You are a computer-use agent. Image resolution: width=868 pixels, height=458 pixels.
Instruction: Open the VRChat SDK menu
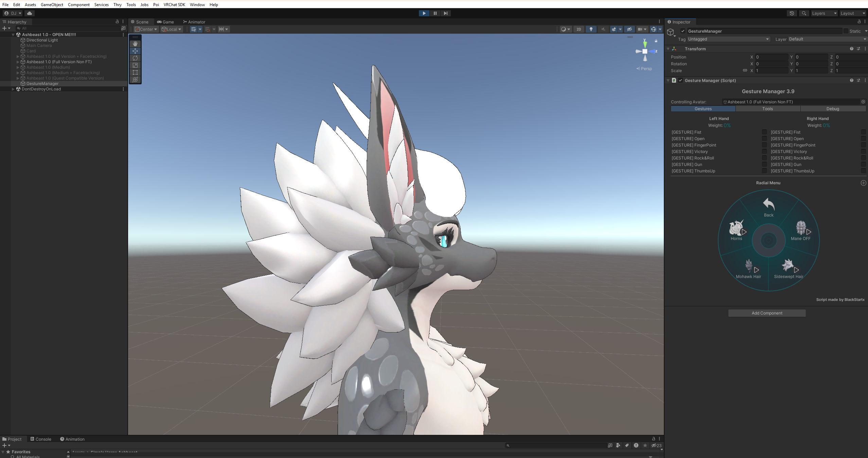tap(174, 4)
